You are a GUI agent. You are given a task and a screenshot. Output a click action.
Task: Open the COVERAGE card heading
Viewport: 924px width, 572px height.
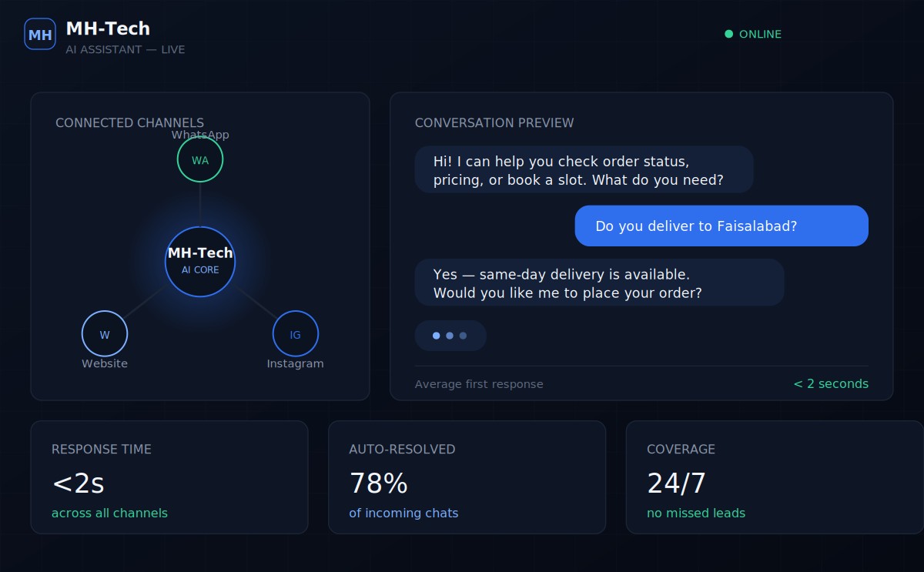681,449
